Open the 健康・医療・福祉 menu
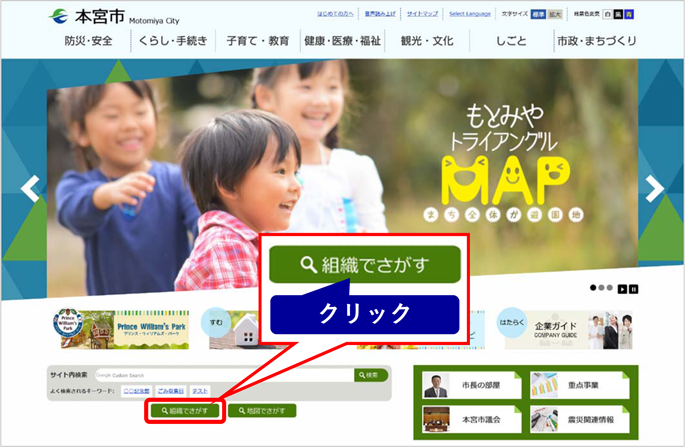Image resolution: width=685 pixels, height=447 pixels. [342, 41]
